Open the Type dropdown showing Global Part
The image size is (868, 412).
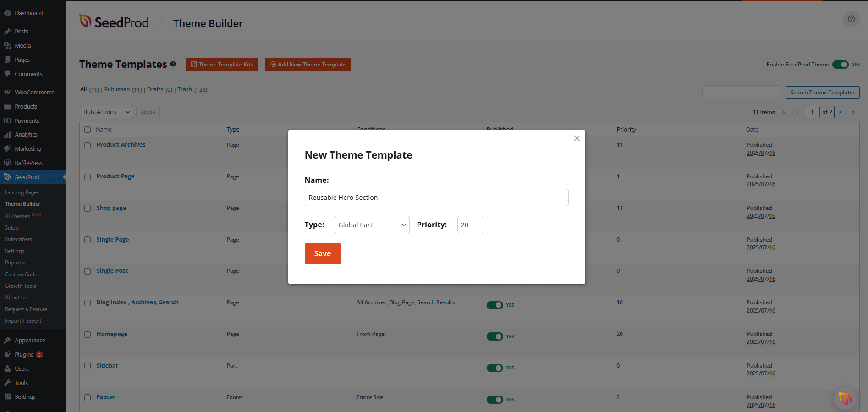click(x=372, y=225)
